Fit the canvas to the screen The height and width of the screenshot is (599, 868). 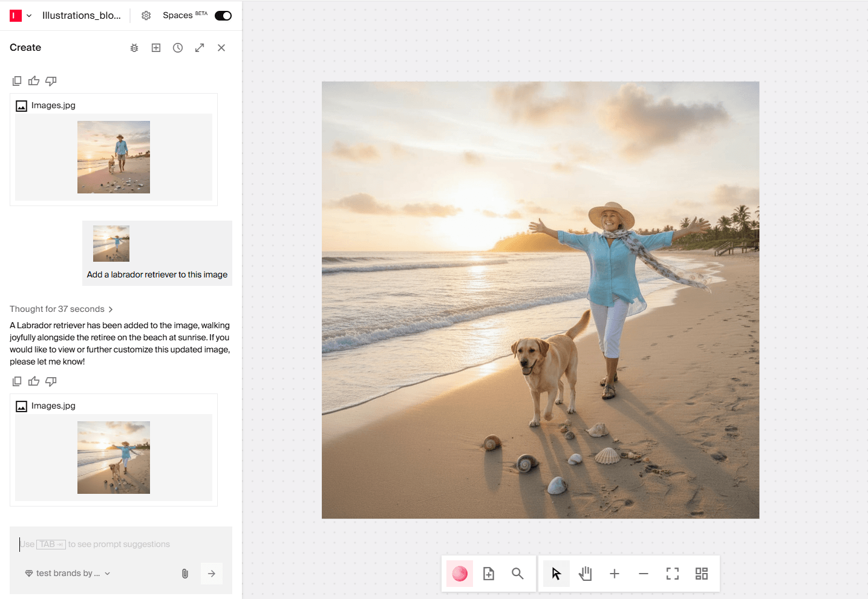click(x=672, y=574)
